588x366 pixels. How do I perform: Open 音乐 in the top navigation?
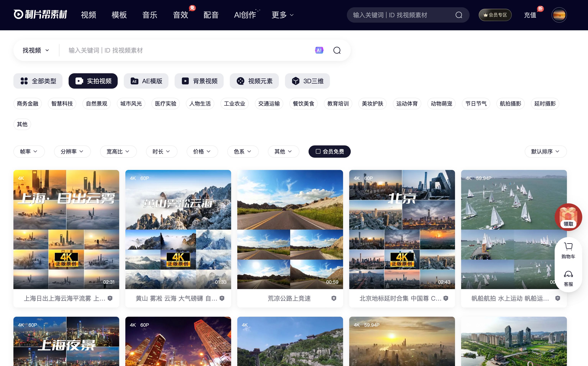tap(150, 15)
